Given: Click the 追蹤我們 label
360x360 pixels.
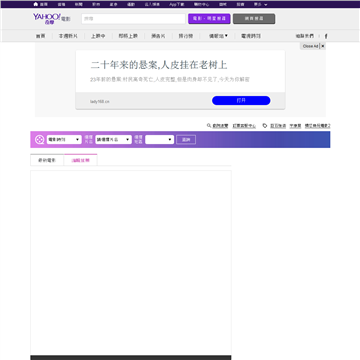Looking at the screenshot, I should coord(305,36).
